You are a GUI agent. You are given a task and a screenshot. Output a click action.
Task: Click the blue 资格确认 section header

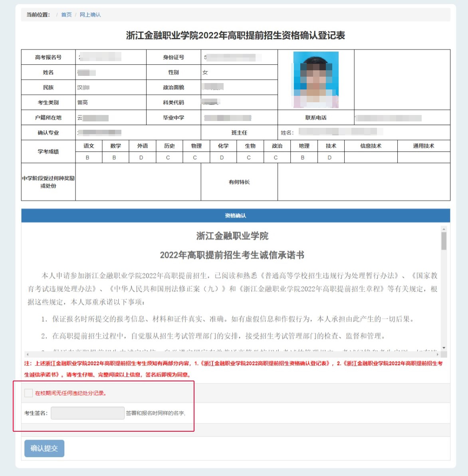(235, 216)
